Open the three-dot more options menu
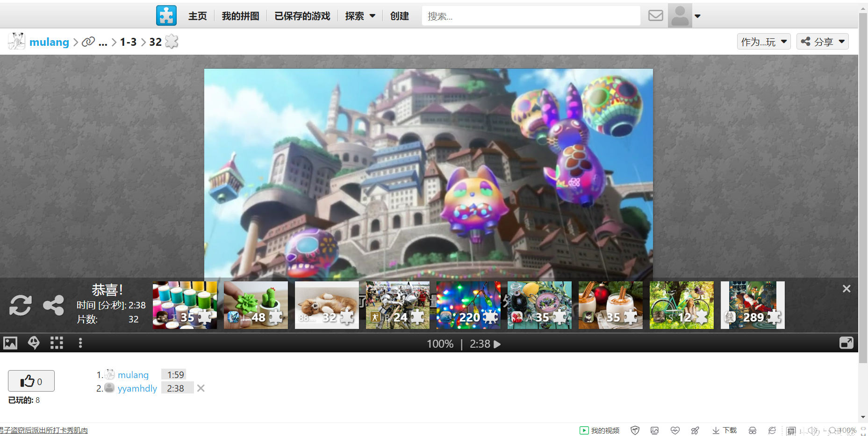The image size is (868, 436). [x=80, y=343]
